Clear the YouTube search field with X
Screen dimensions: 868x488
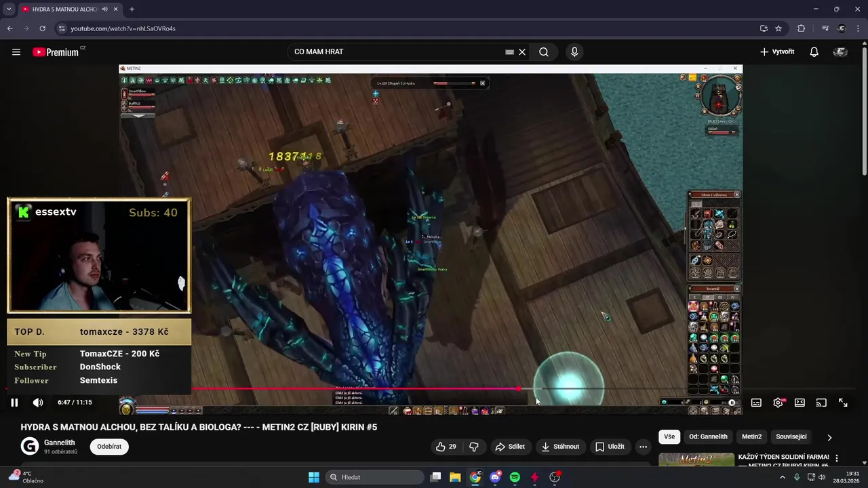click(522, 52)
